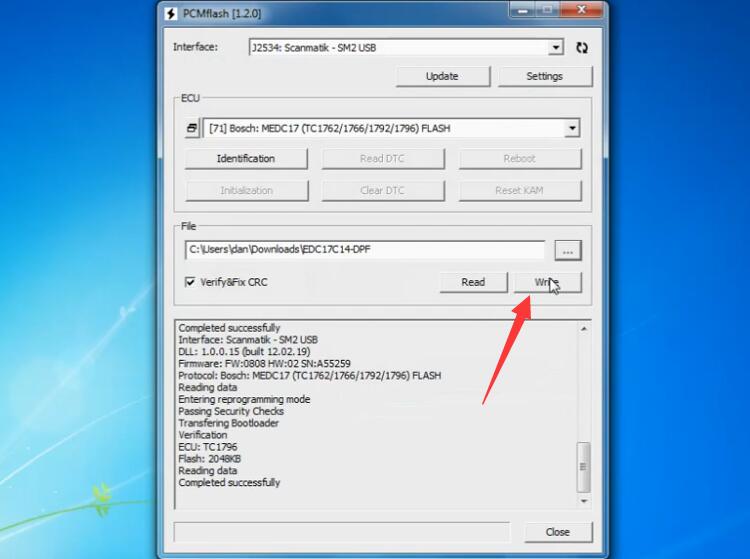Click the Read file button

coord(474,282)
